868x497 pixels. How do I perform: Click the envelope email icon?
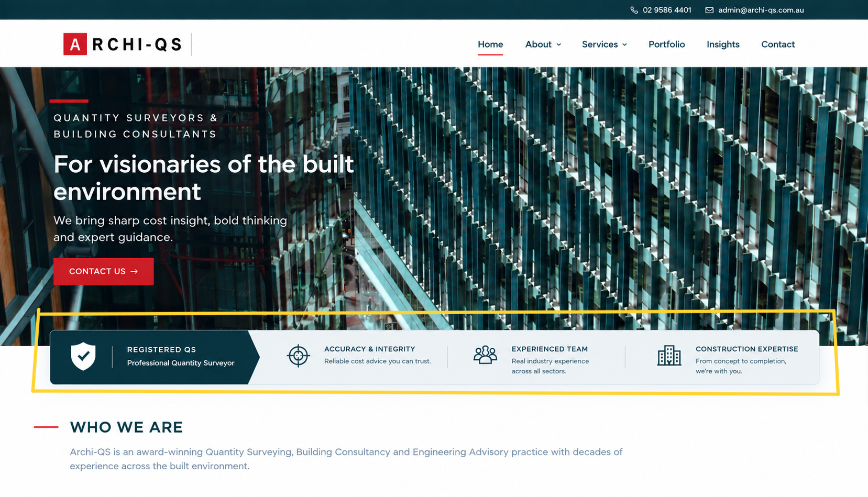pyautogui.click(x=709, y=10)
